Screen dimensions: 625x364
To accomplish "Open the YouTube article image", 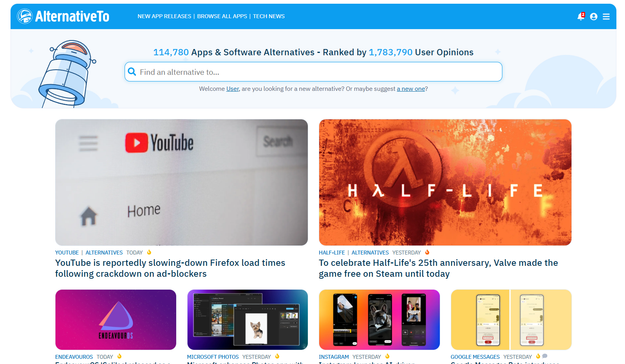I will 181,182.
